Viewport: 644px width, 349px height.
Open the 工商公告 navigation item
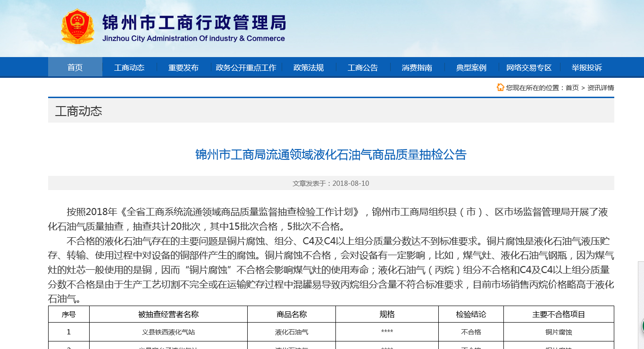(363, 67)
